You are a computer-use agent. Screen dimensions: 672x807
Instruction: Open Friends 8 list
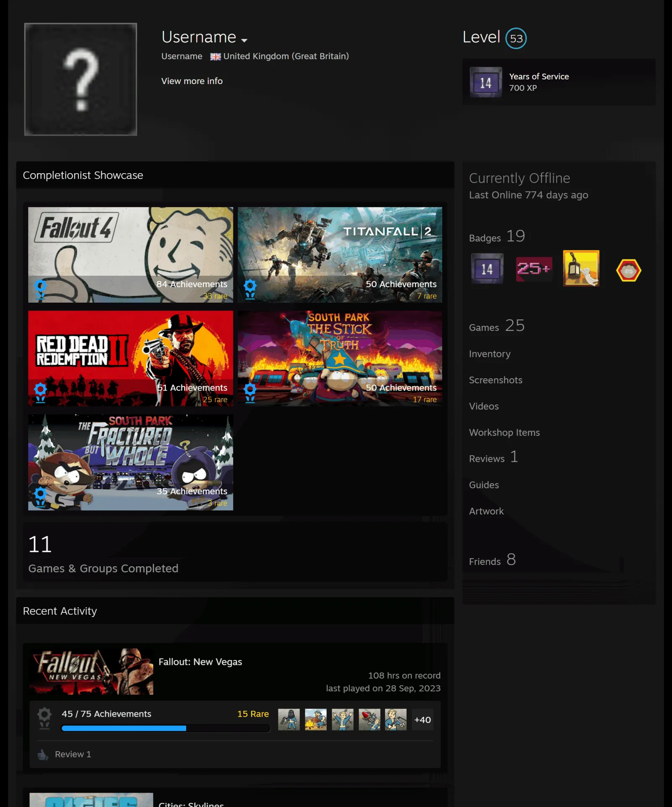click(492, 560)
